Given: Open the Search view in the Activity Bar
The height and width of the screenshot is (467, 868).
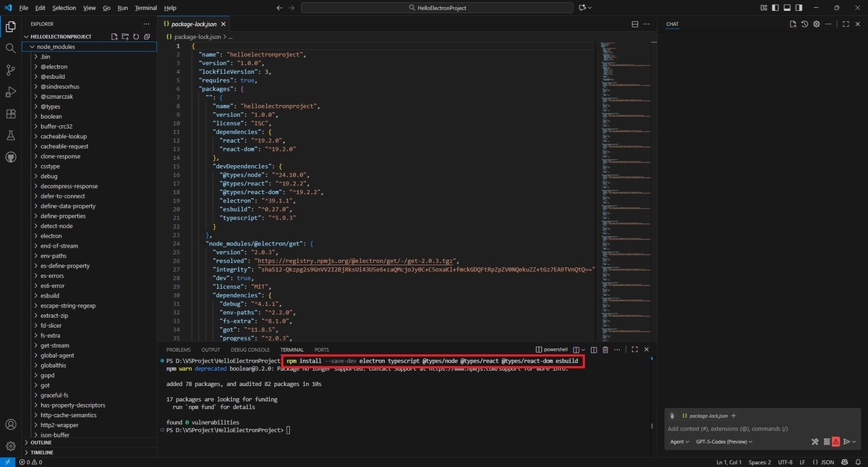Looking at the screenshot, I should pyautogui.click(x=10, y=48).
